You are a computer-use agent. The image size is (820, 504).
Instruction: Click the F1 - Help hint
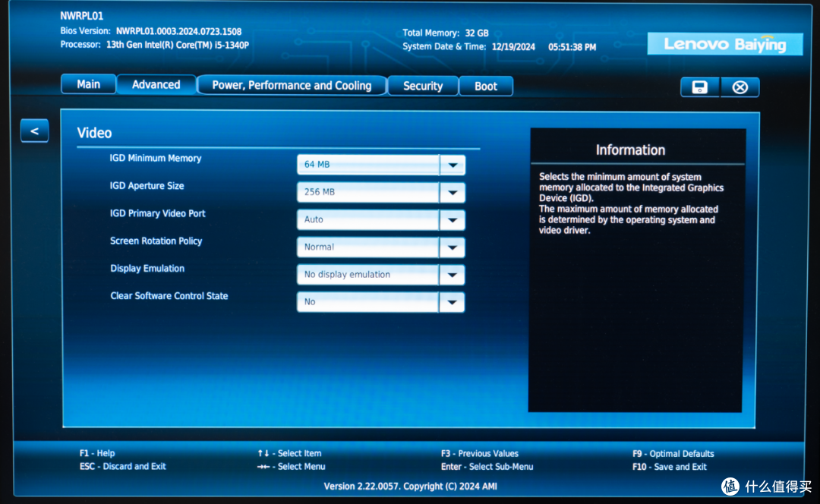[x=97, y=453]
